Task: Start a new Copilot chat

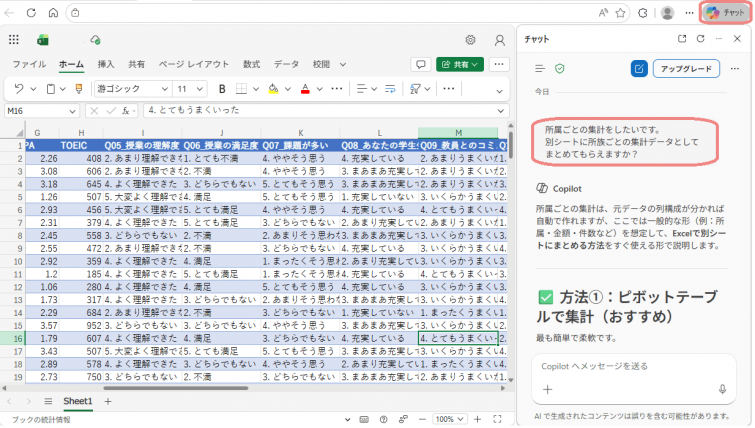Action: pyautogui.click(x=639, y=69)
